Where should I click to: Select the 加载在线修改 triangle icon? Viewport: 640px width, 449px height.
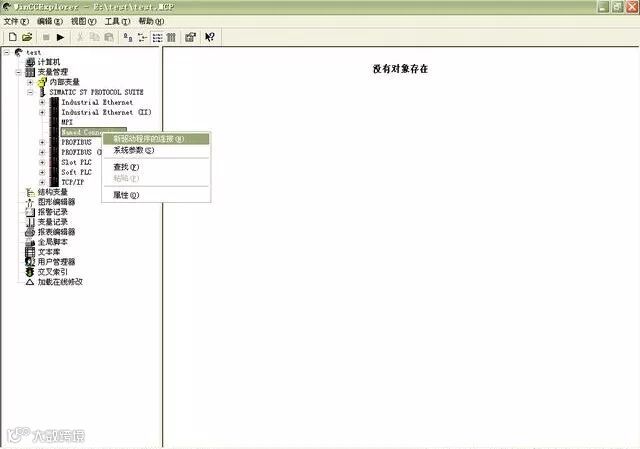tap(30, 282)
